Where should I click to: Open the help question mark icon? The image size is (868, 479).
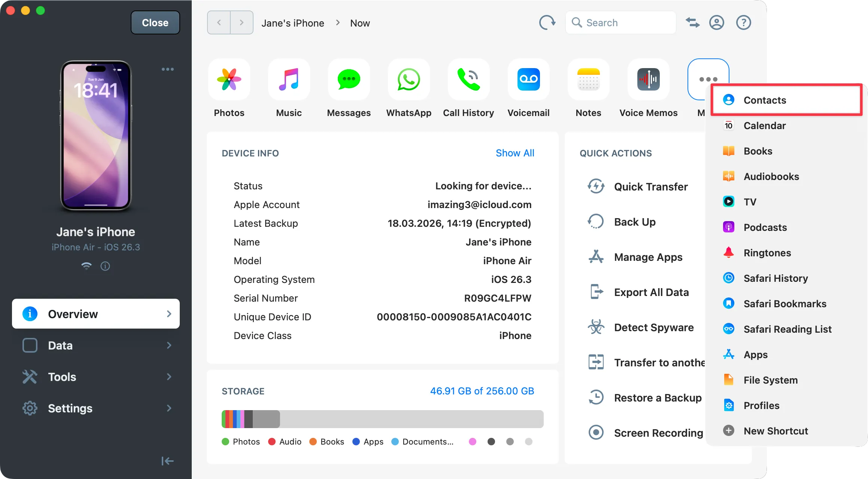743,22
